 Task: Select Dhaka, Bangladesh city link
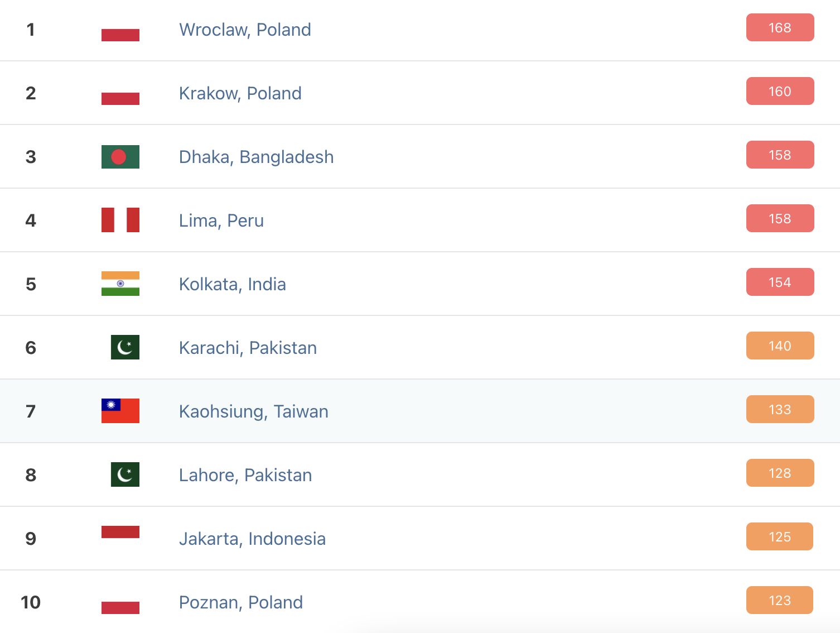pos(256,157)
